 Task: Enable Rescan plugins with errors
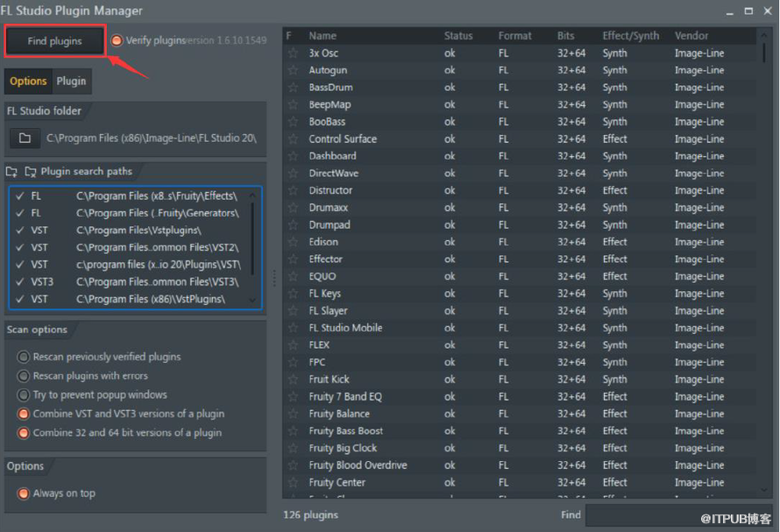24,376
